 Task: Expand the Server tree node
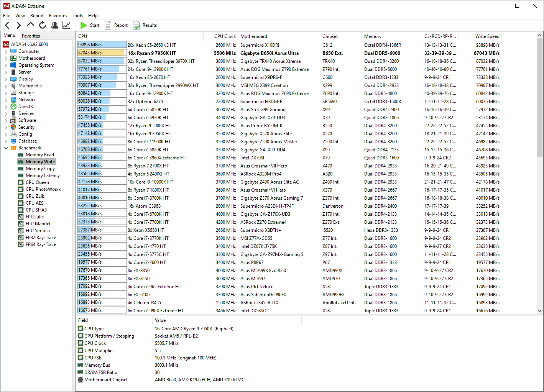[x=6, y=72]
